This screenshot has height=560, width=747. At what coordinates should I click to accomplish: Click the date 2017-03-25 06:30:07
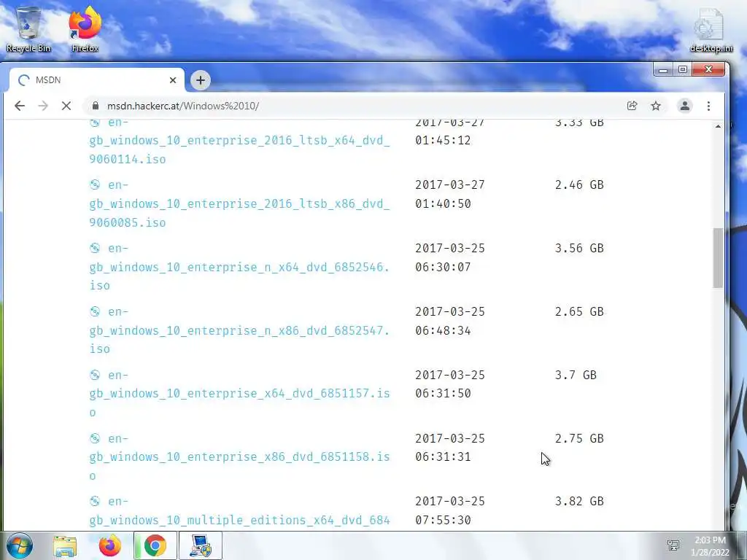click(449, 257)
